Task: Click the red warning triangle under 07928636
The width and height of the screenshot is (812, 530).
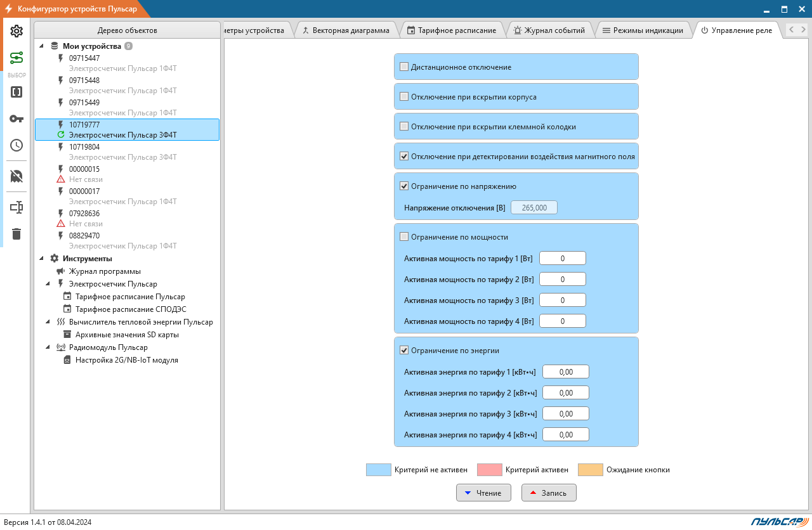Action: pyautogui.click(x=61, y=224)
